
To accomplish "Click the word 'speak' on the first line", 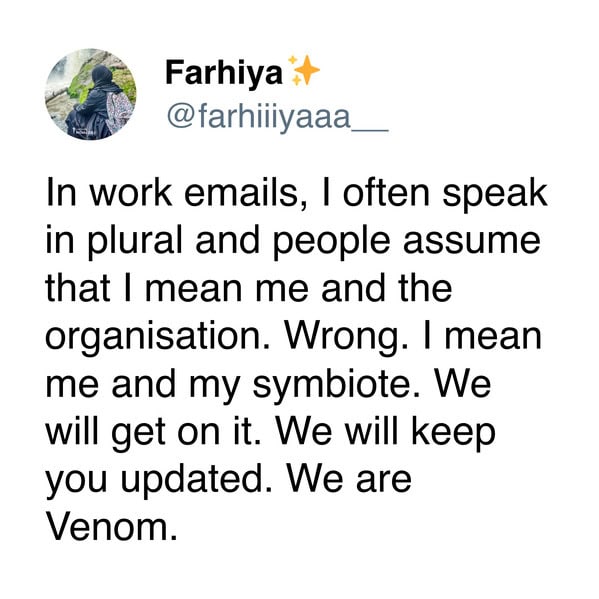I will [495, 194].
